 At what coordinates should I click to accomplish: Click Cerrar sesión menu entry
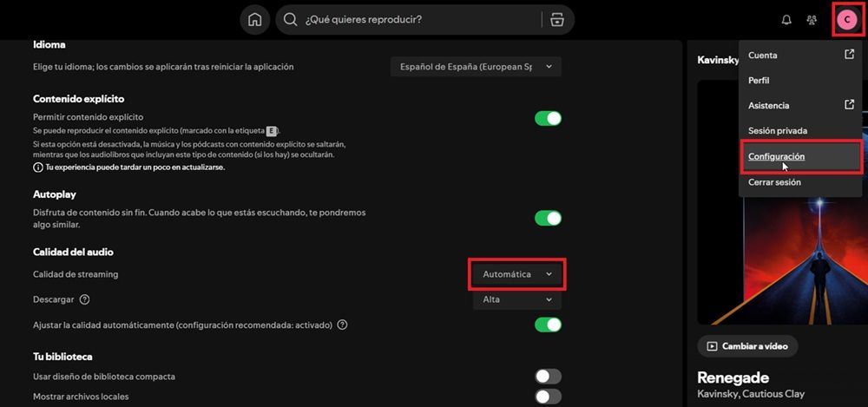tap(774, 182)
